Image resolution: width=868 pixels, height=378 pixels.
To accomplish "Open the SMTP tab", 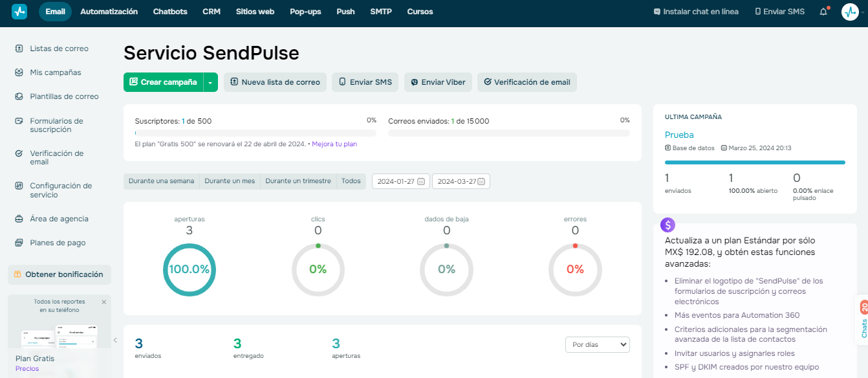I will (x=381, y=12).
